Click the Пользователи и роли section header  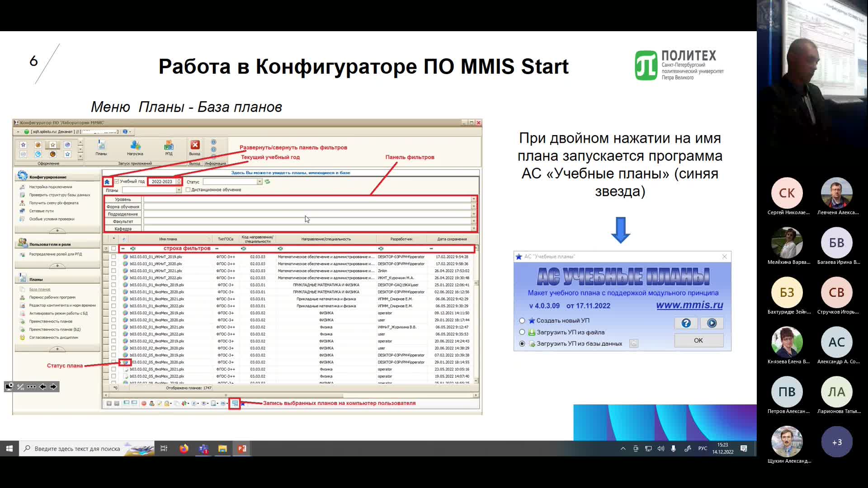point(57,244)
